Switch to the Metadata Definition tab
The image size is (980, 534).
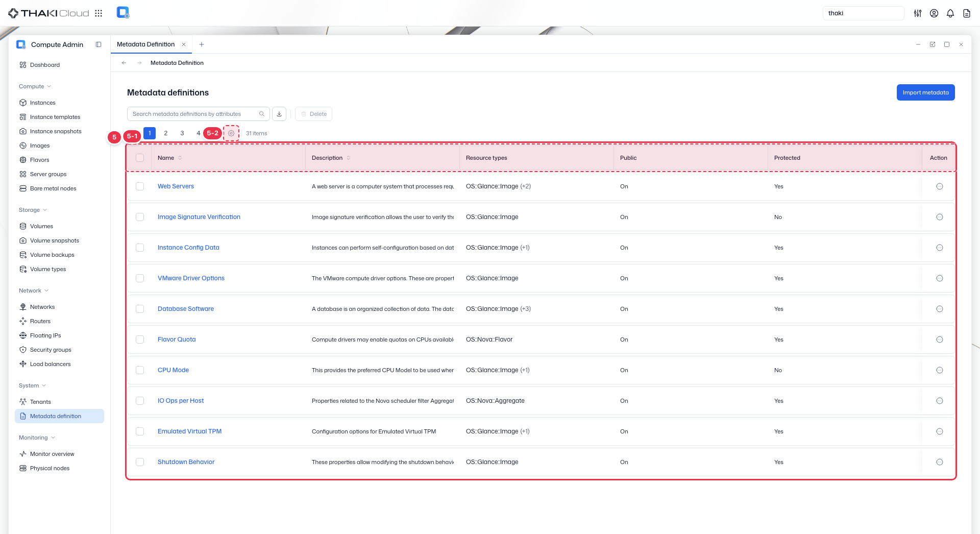(146, 44)
